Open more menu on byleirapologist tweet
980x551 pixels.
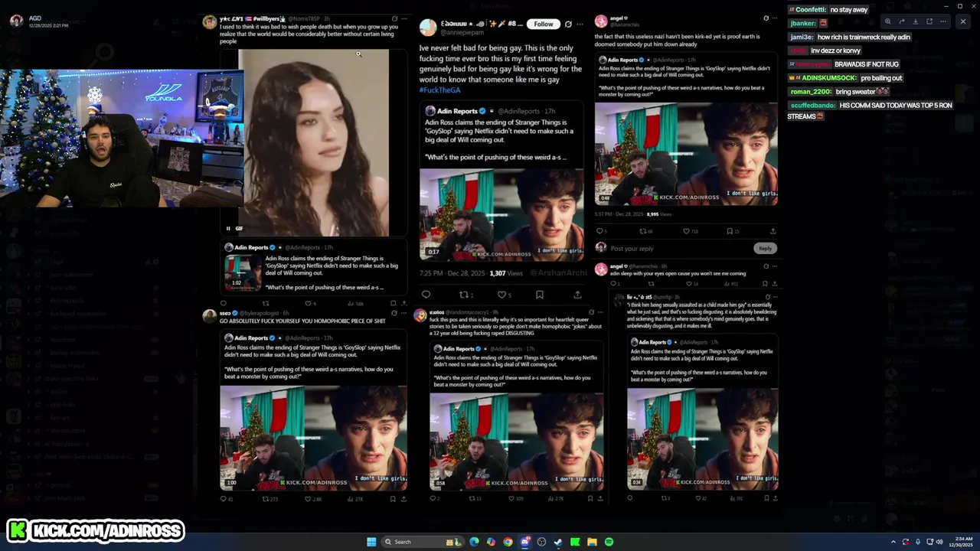point(403,313)
